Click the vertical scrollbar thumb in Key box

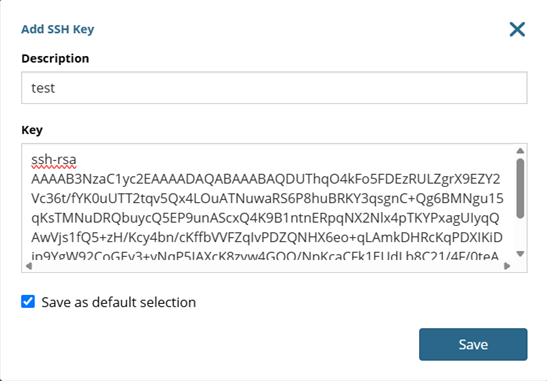520,188
